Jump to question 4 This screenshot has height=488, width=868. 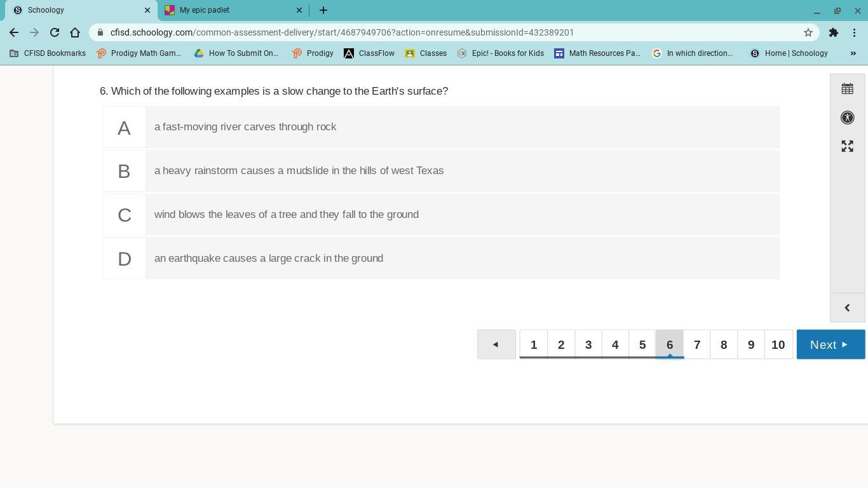[x=615, y=344]
